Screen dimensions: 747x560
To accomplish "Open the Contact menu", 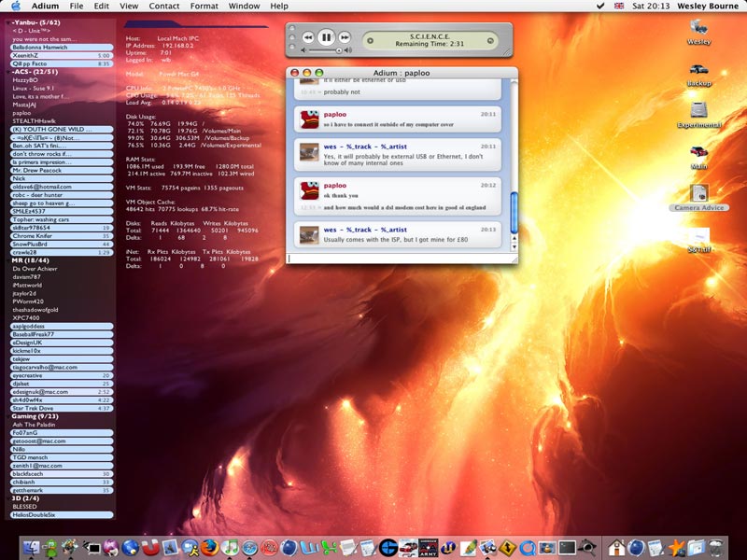I will pos(164,6).
